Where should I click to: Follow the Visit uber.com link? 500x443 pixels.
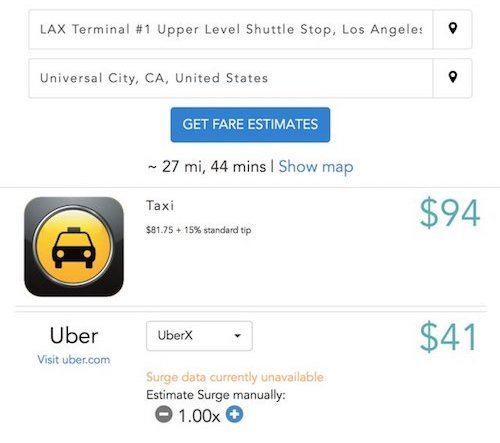pos(74,360)
